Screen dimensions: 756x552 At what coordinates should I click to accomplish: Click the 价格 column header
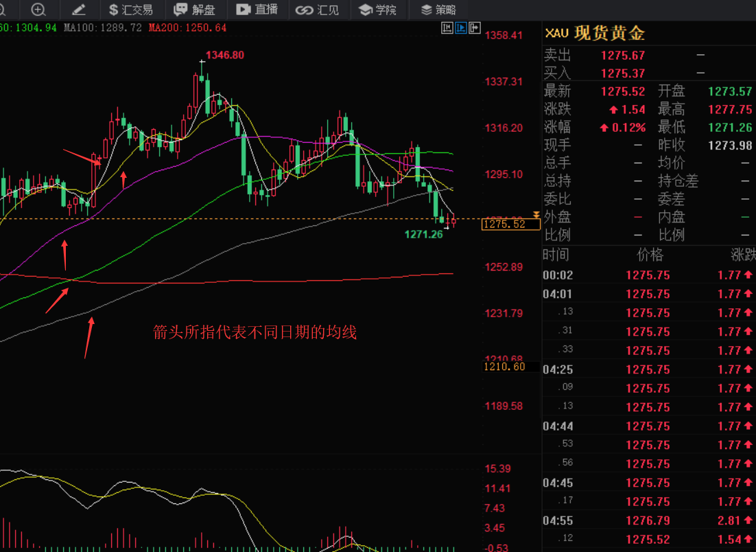click(x=650, y=255)
